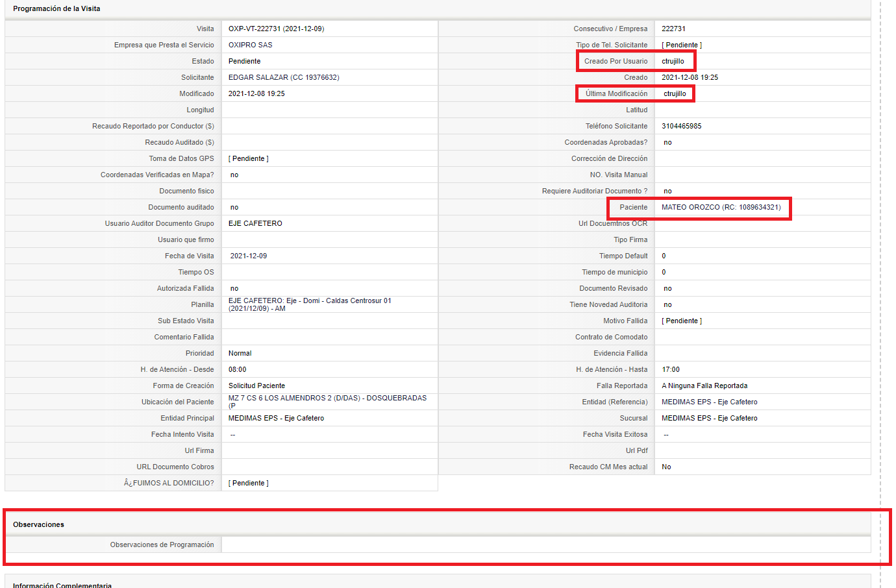Screen dimensions: 896x588
Task: Click Consecutivo / Empresa value 222731
Action: pos(673,29)
